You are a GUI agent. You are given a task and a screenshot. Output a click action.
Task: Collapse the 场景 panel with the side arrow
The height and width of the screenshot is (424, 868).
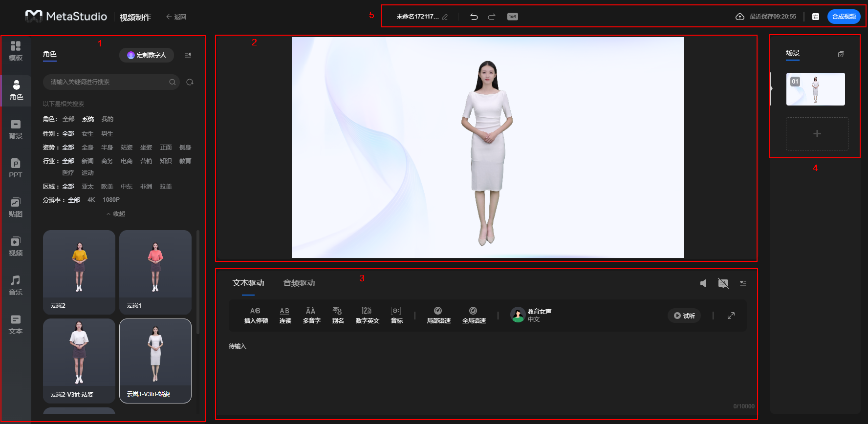(771, 88)
